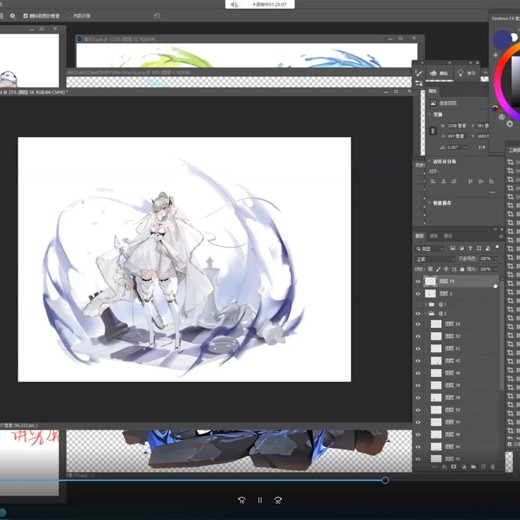Open the layer opacity dropdown arrow
This screenshot has height=520, width=520.
click(496, 259)
